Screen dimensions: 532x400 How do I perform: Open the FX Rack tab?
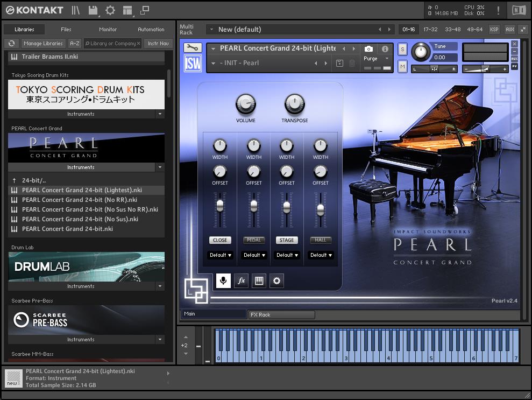(x=281, y=314)
